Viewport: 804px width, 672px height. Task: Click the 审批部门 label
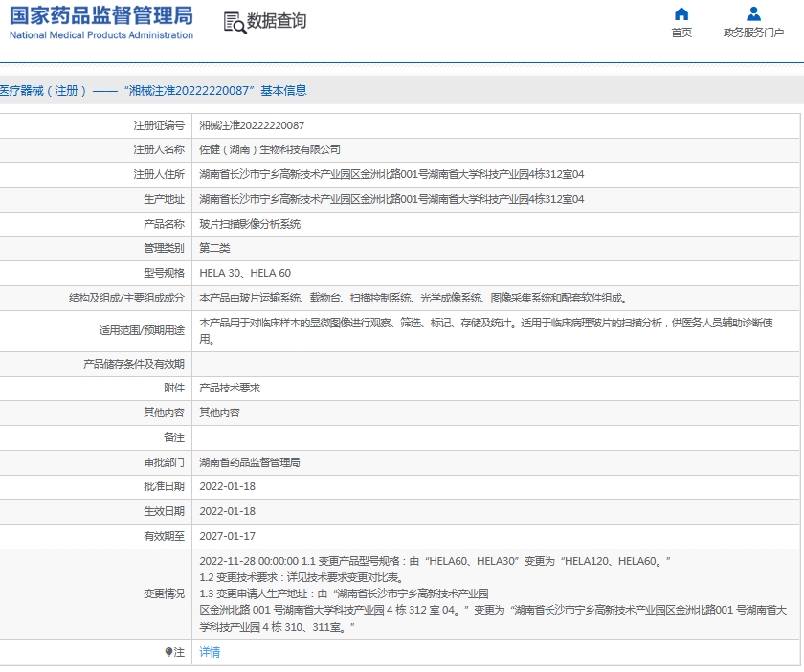tap(164, 462)
